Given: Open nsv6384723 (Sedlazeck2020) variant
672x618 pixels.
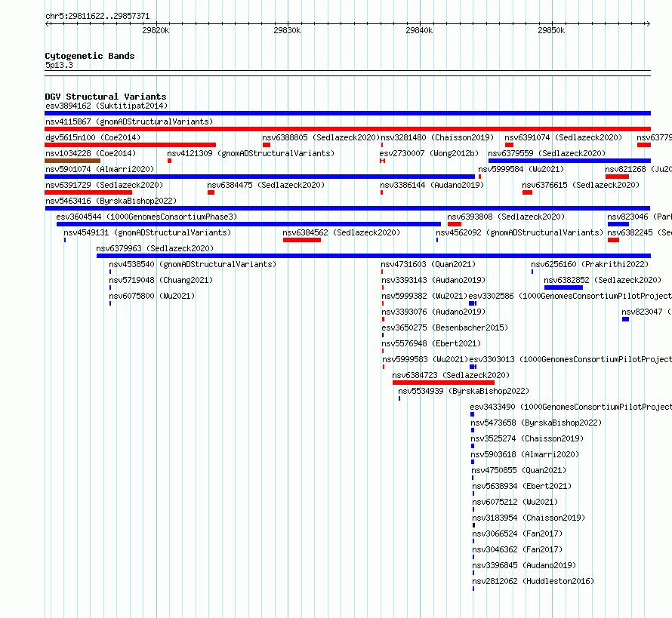Looking at the screenshot, I should 451,375.
